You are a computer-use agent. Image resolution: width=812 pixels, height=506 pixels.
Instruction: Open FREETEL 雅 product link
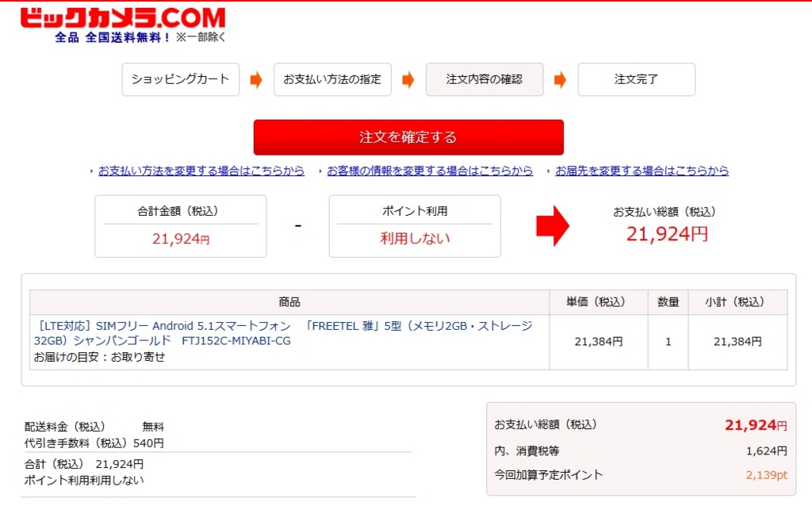click(283, 333)
